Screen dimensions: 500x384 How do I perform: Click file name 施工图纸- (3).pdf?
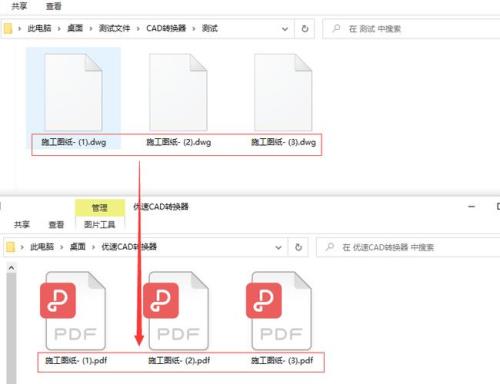point(282,360)
